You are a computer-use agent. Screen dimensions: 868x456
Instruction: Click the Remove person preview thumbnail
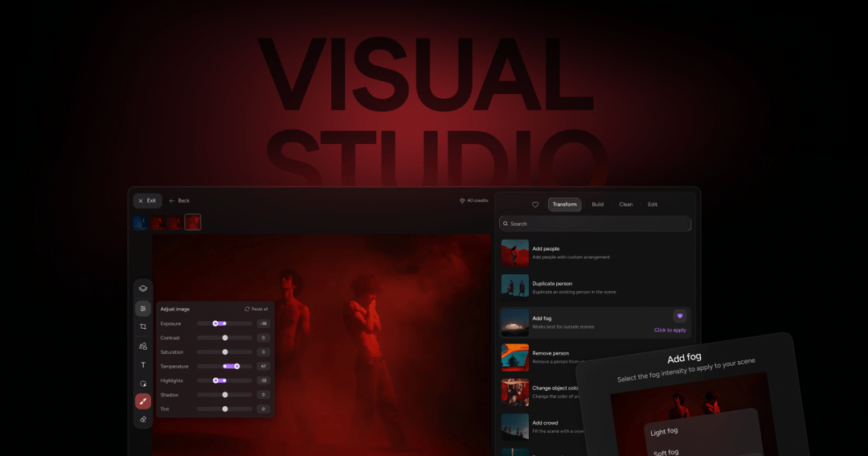coord(515,358)
